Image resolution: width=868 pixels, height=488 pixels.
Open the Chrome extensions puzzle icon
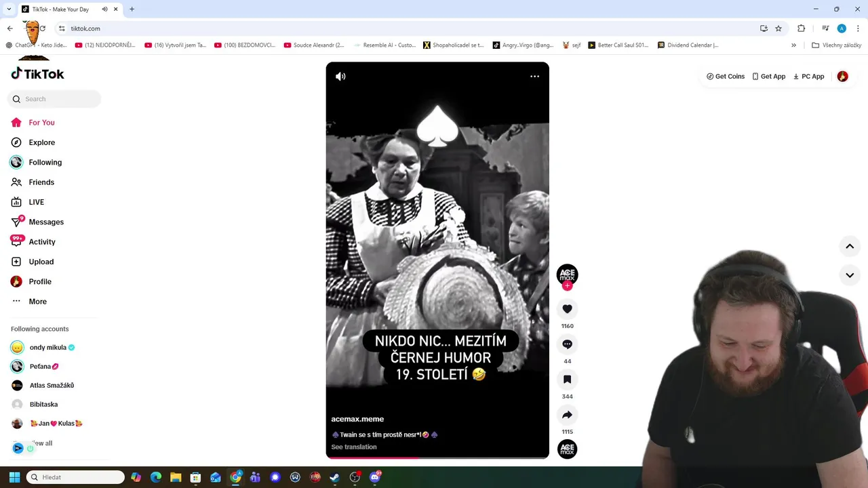point(801,28)
